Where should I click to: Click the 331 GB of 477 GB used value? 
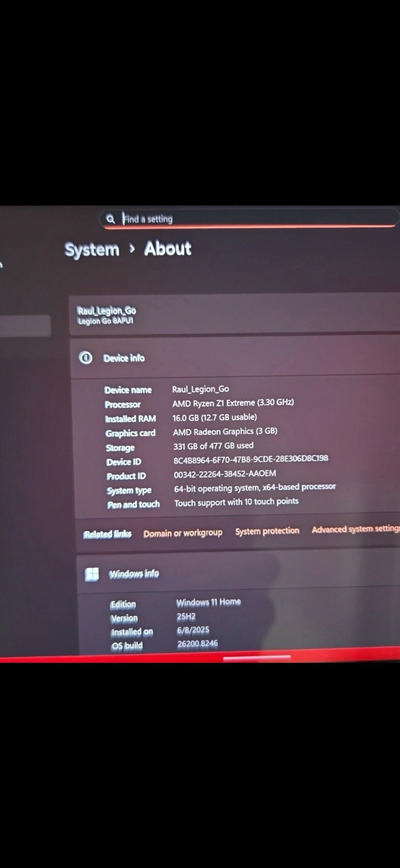click(214, 445)
